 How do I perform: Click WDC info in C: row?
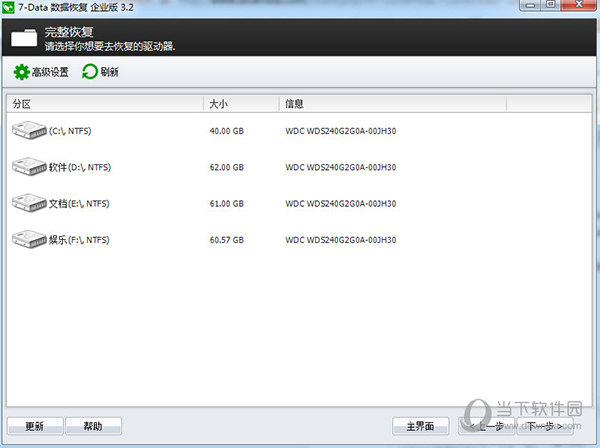coord(341,131)
